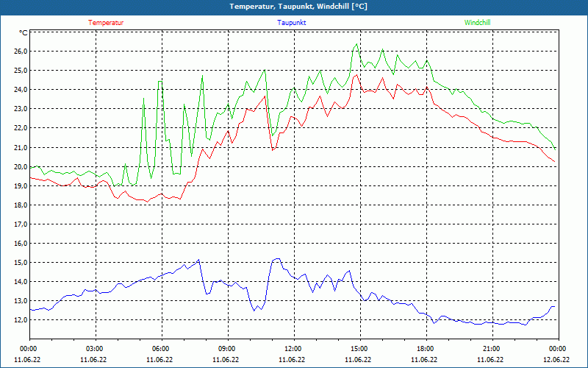Click the 15:00 time axis label
588x368 pixels.
(360, 348)
